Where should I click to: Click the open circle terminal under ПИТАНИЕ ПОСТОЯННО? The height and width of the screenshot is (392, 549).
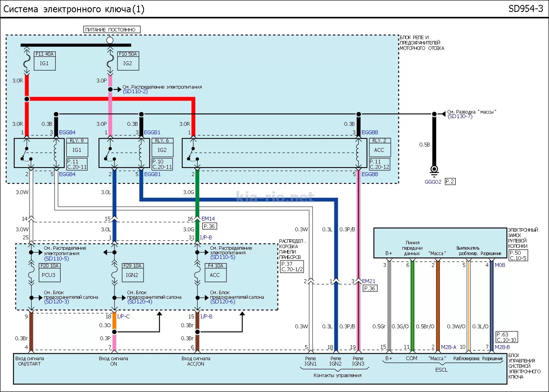coord(110,40)
